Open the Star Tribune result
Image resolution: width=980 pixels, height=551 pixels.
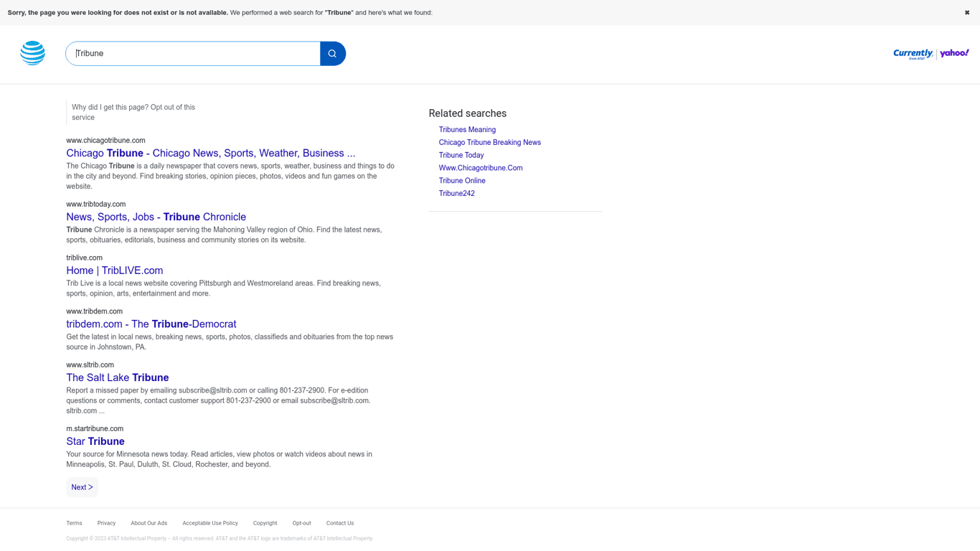pyautogui.click(x=95, y=441)
